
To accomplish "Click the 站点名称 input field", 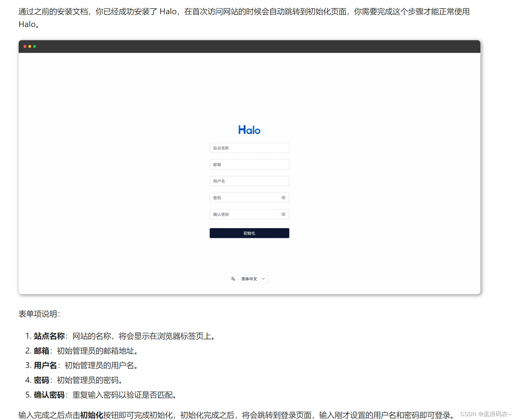I will coord(249,148).
